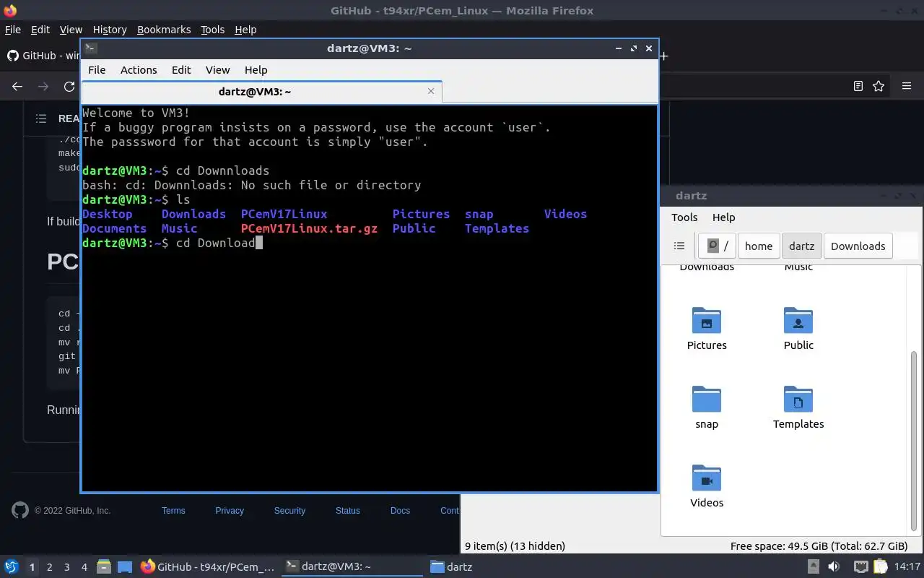Image resolution: width=924 pixels, height=578 pixels.
Task: Switch to workspace 2
Action: [x=49, y=567]
